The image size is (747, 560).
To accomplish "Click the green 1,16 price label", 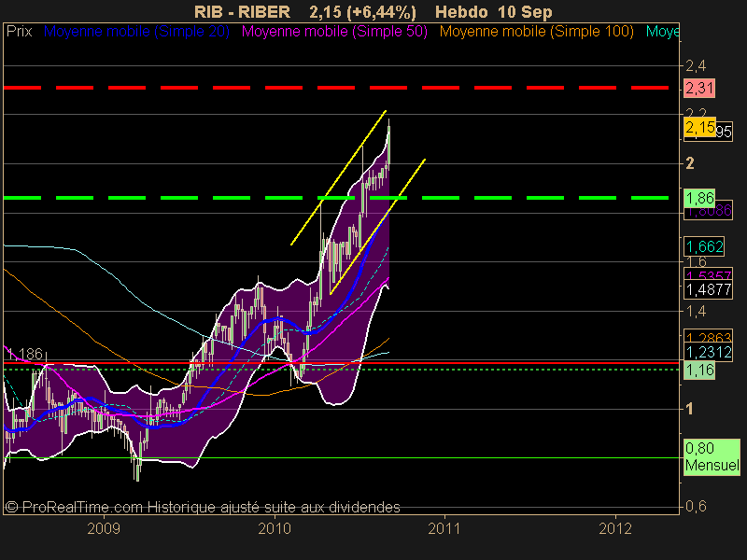I will pyautogui.click(x=699, y=370).
